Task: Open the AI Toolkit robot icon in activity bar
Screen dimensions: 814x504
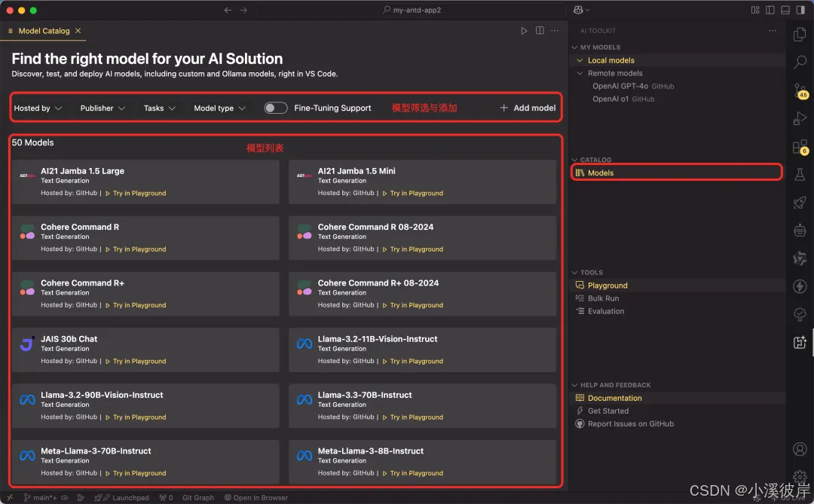Action: (800, 231)
